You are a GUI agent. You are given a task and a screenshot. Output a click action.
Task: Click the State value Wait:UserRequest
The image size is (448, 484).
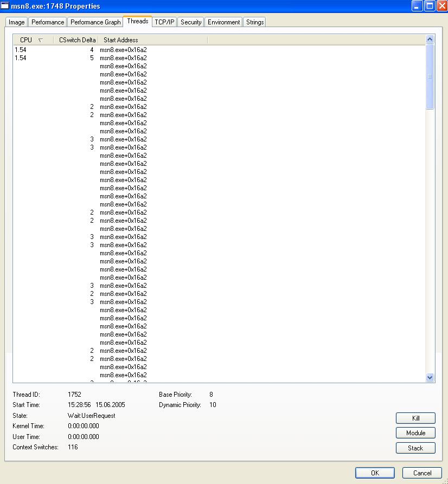click(x=92, y=416)
